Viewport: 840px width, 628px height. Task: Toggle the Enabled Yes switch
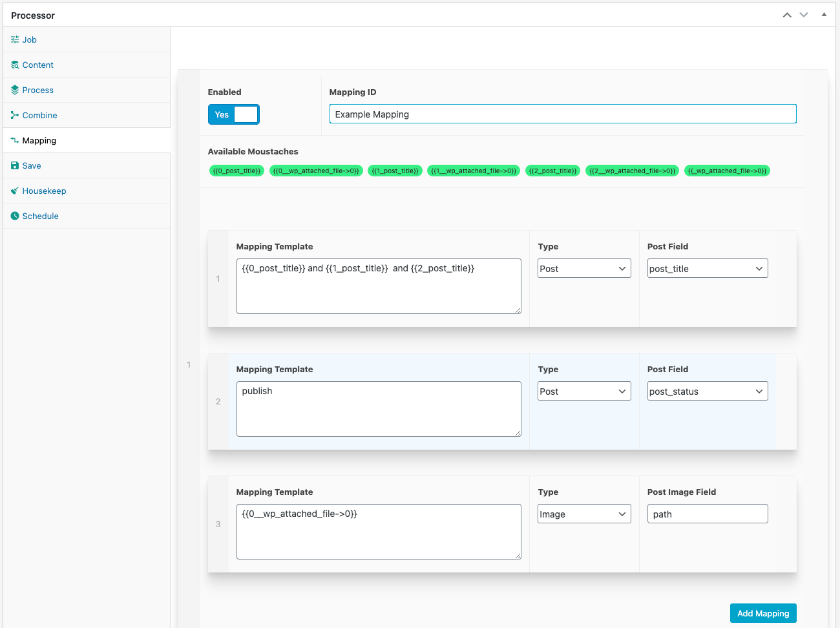[234, 114]
